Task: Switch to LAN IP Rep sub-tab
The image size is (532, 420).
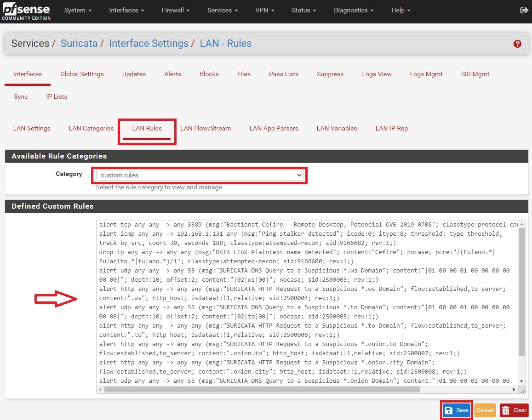Action: point(392,129)
